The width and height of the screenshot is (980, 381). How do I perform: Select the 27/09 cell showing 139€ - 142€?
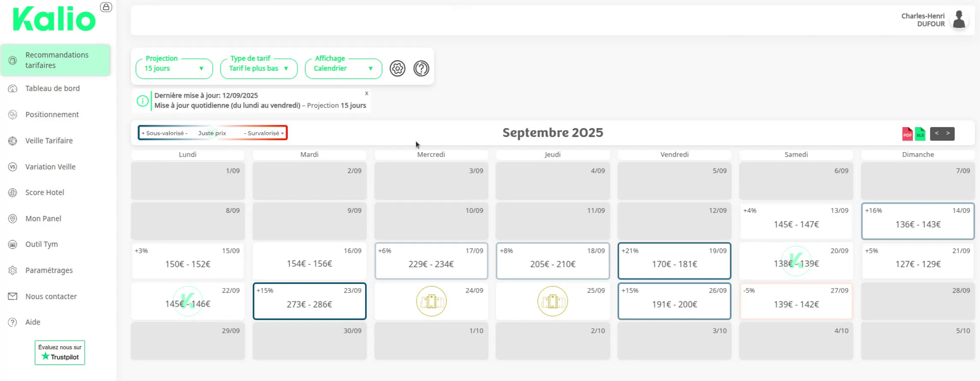[796, 301]
